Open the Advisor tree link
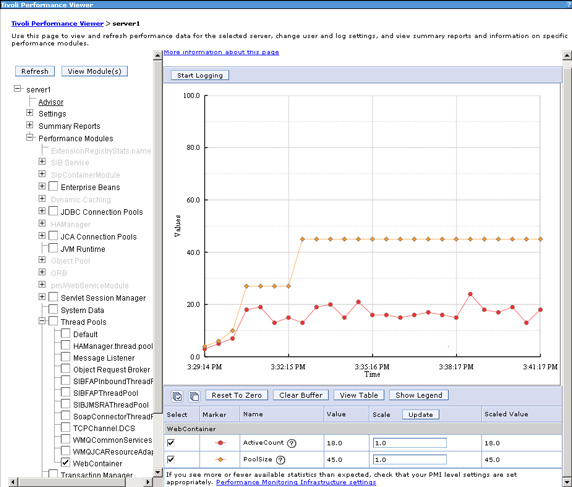Viewport: 572px width, 487px height. (x=51, y=102)
